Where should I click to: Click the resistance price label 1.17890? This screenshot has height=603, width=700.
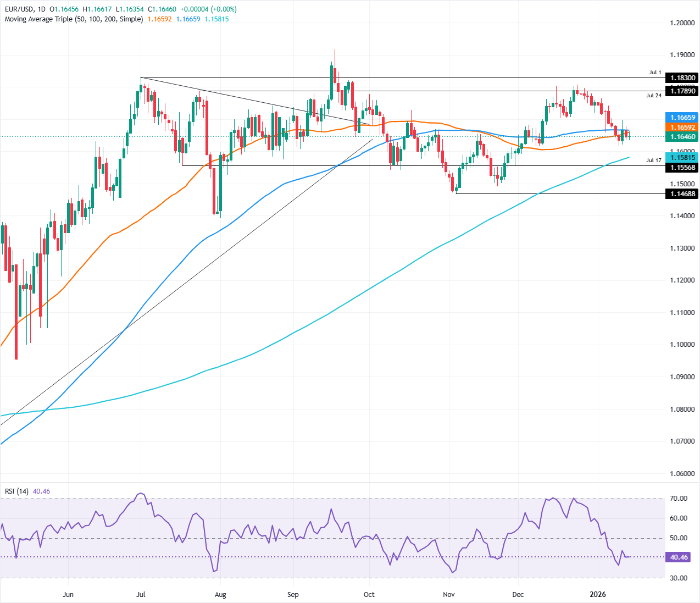click(682, 91)
